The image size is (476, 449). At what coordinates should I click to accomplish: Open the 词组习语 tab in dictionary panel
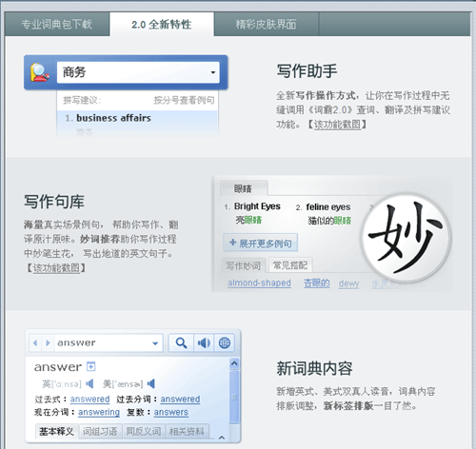coord(100,431)
